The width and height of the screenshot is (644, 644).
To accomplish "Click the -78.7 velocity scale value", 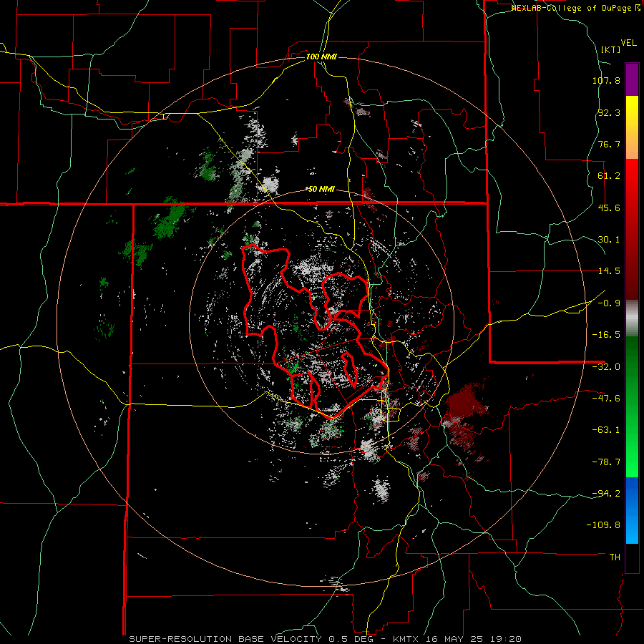I will (606, 462).
